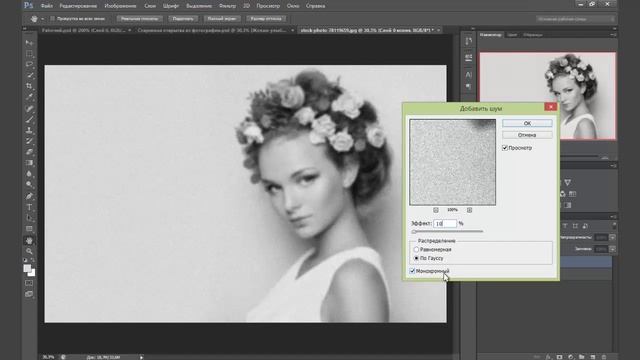The image size is (640, 360).
Task: Select the Crop tool
Action: pos(29,87)
